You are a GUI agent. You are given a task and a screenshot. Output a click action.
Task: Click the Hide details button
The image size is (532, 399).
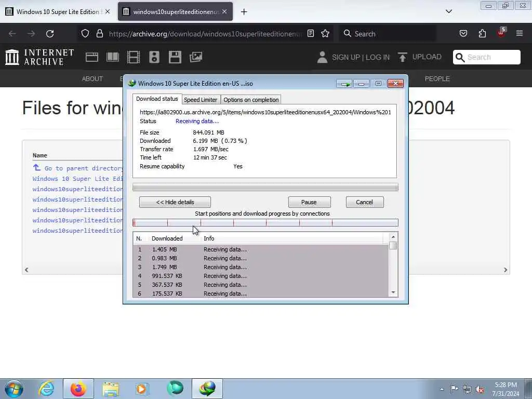[175, 202]
